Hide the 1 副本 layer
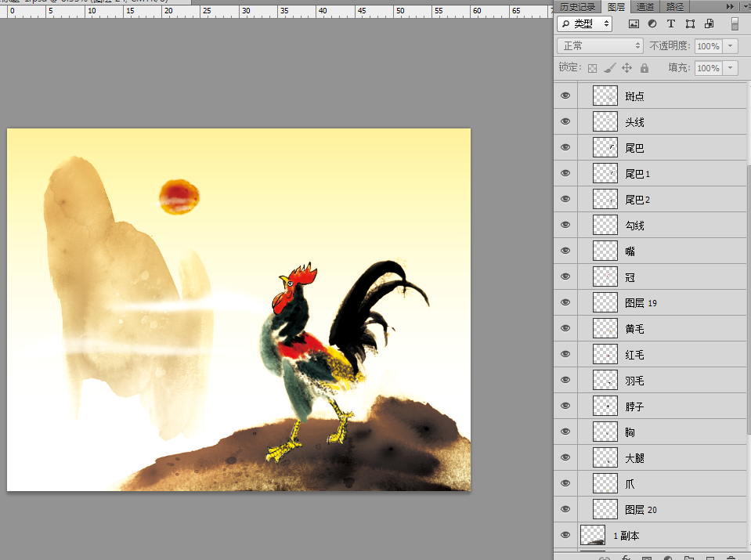Image resolution: width=751 pixels, height=560 pixels. [565, 536]
